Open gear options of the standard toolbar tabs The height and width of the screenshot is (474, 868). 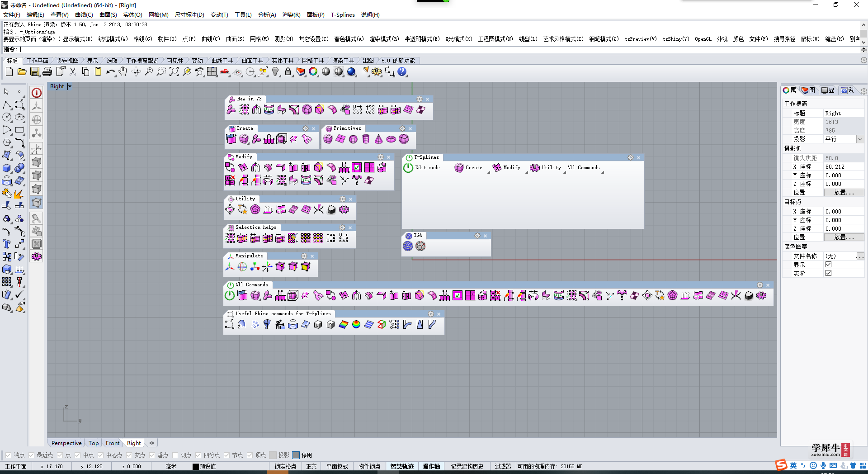pos(863,61)
